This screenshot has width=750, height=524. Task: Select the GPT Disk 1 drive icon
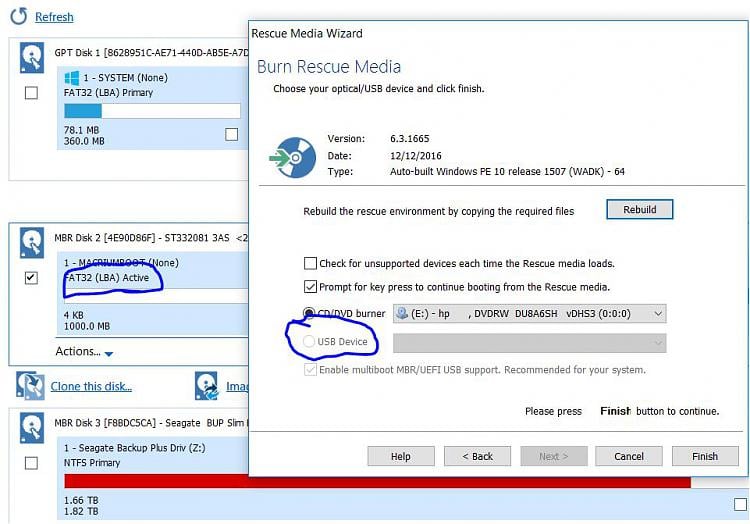[32, 58]
